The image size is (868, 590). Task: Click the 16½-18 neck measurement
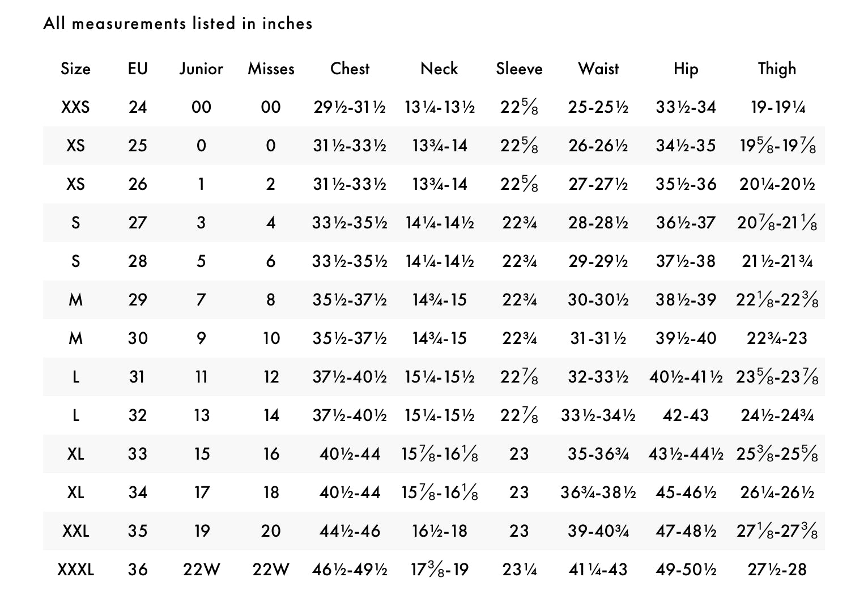[439, 531]
